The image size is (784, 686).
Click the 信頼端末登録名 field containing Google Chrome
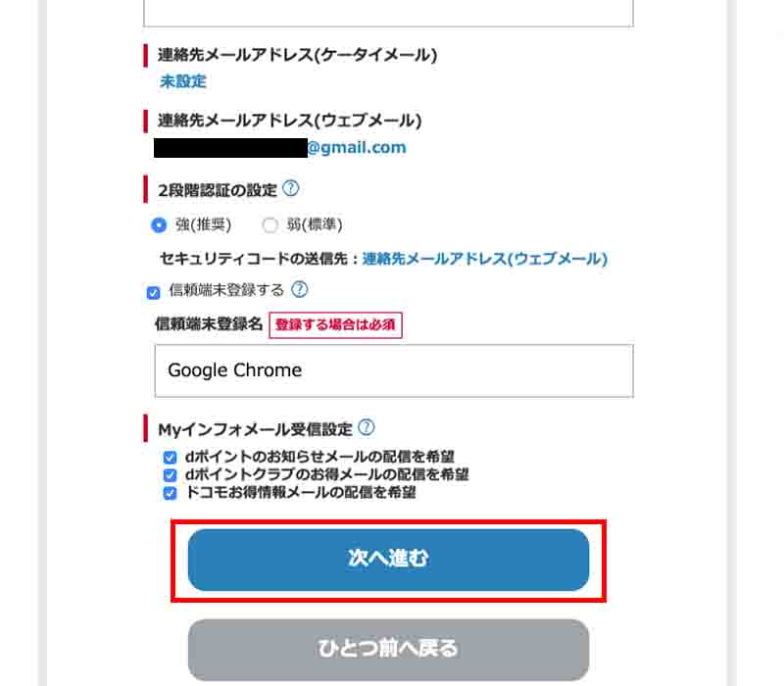(394, 370)
